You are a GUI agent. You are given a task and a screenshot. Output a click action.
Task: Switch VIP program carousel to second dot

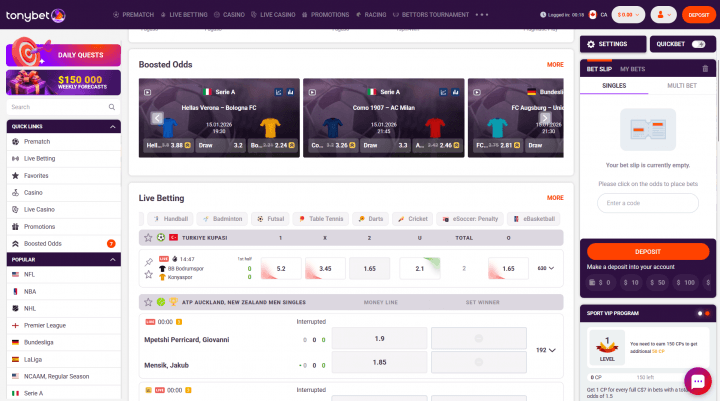(x=707, y=313)
